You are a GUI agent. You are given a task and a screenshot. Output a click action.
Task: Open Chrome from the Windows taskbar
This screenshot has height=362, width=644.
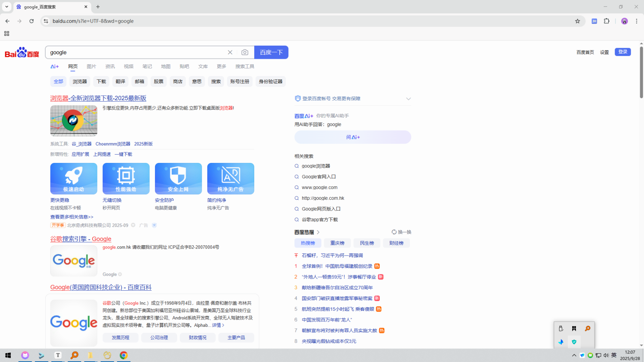(124, 355)
